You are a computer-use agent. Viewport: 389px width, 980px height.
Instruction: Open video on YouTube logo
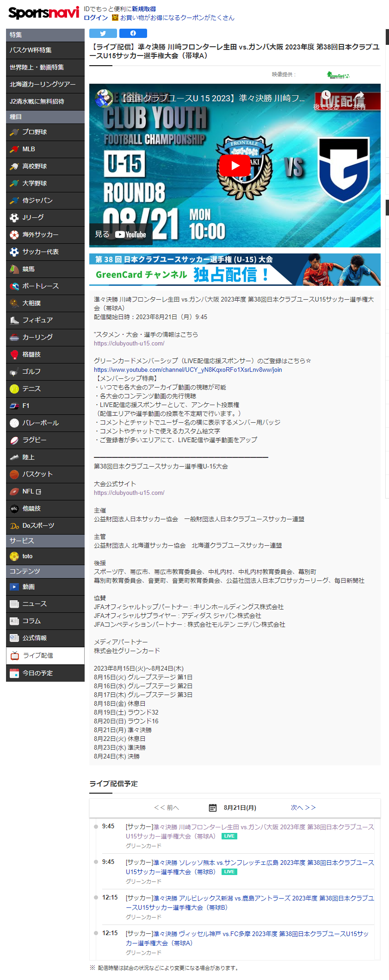click(130, 234)
